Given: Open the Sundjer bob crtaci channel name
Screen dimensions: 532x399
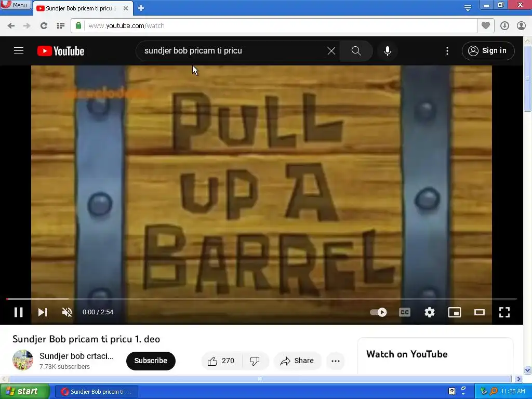Looking at the screenshot, I should (76, 356).
